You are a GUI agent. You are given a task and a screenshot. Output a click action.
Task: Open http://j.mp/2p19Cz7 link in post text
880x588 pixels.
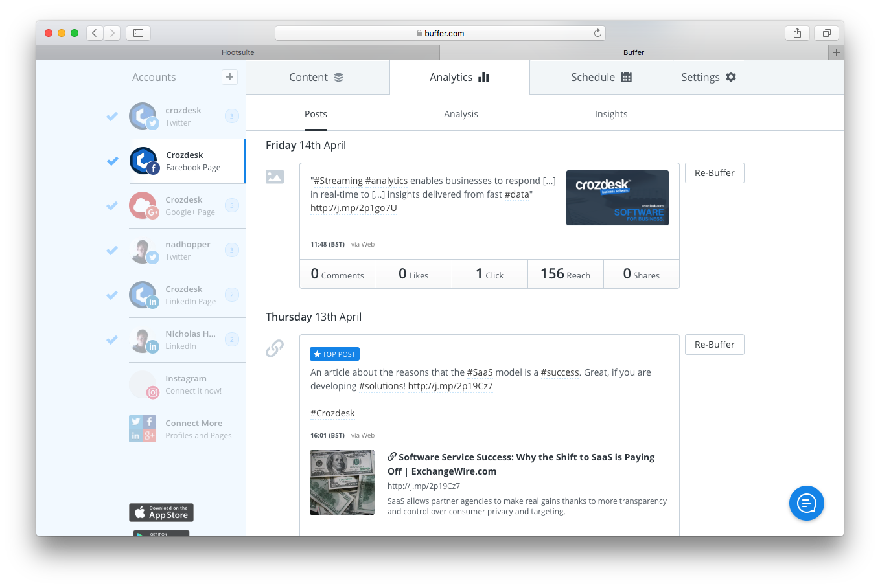tap(450, 386)
